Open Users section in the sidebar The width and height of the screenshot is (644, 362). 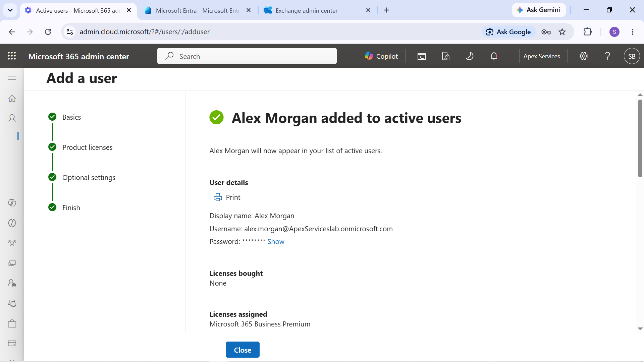tap(12, 118)
